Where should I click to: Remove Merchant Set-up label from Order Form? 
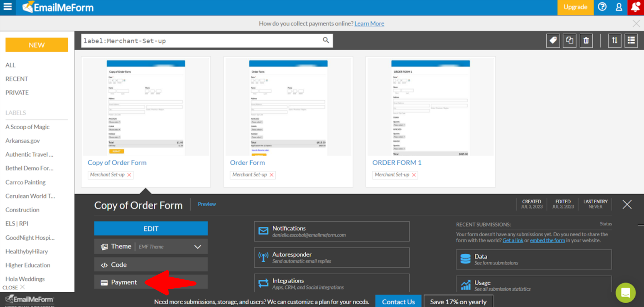[x=271, y=175]
